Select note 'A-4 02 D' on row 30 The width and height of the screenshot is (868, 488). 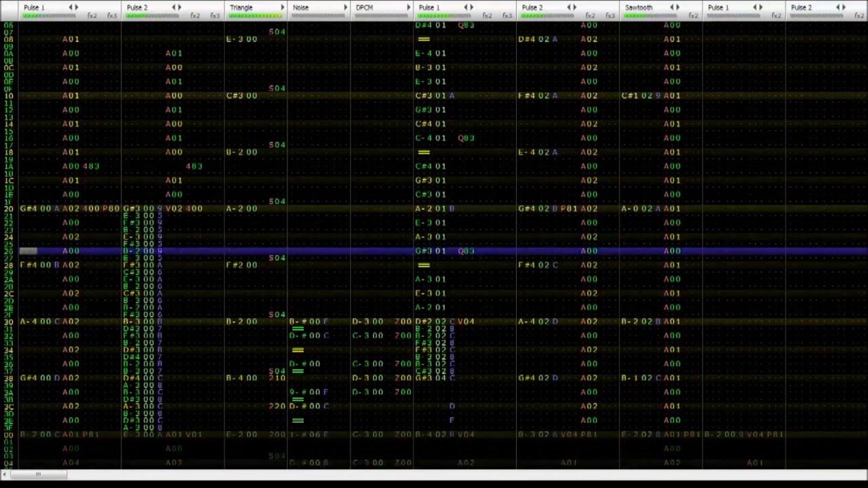pos(538,321)
